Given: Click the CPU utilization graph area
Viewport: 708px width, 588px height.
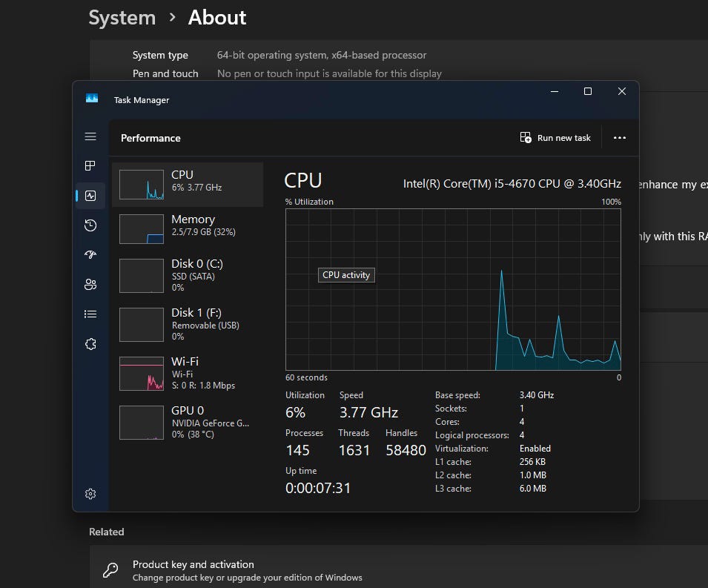Looking at the screenshot, I should tap(453, 289).
